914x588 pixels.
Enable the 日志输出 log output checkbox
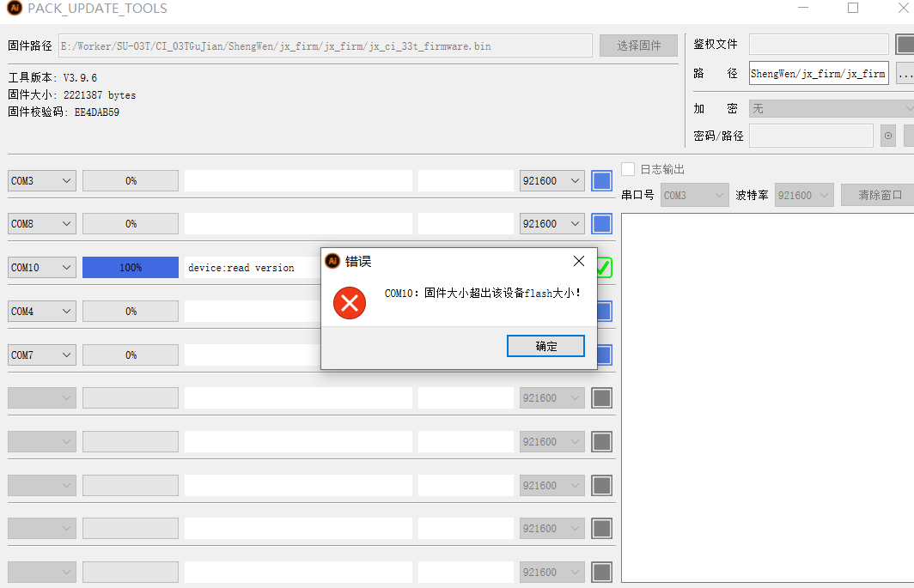[x=628, y=169]
